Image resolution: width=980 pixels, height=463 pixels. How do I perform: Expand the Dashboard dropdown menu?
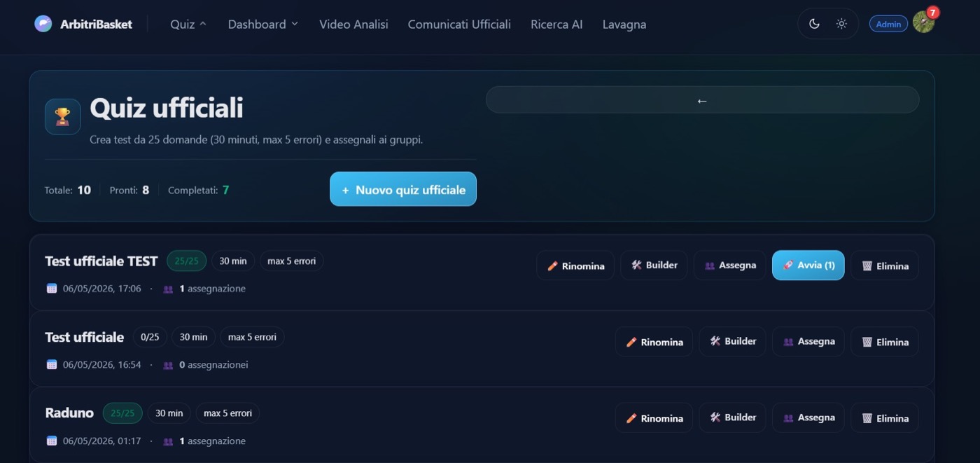(x=263, y=24)
